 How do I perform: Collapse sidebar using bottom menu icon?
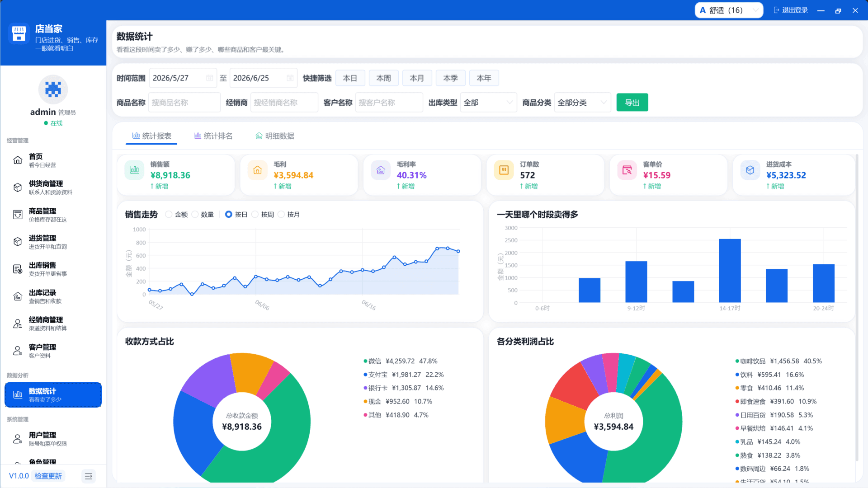(x=89, y=476)
